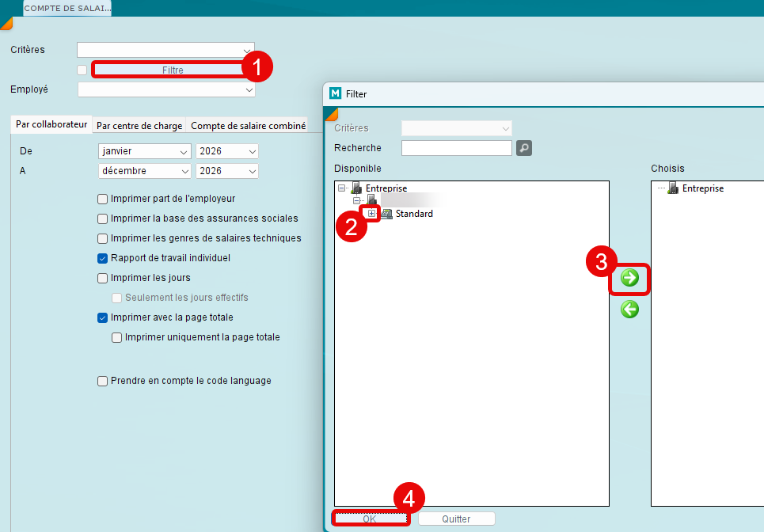The width and height of the screenshot is (764, 532).
Task: Enable Imprimer part de l'employeur checkbox
Action: coord(102,199)
